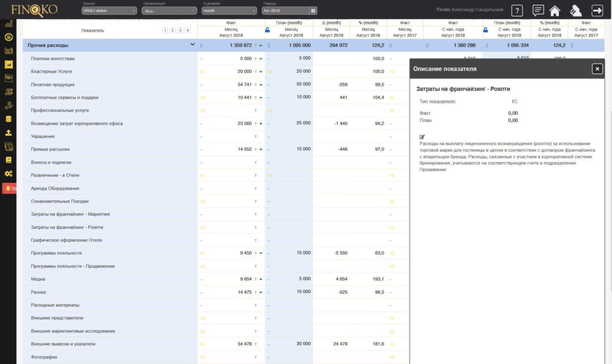Select the Графическое оформление Отеля row
612x364 pixels.
pyautogui.click(x=111, y=240)
